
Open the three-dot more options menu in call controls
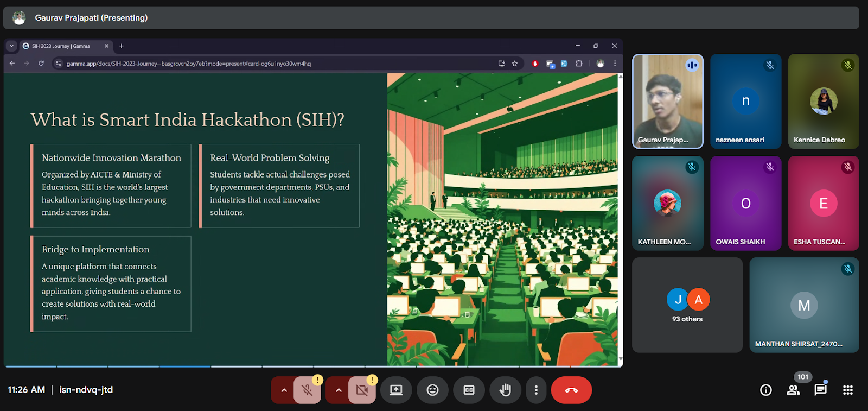click(536, 390)
